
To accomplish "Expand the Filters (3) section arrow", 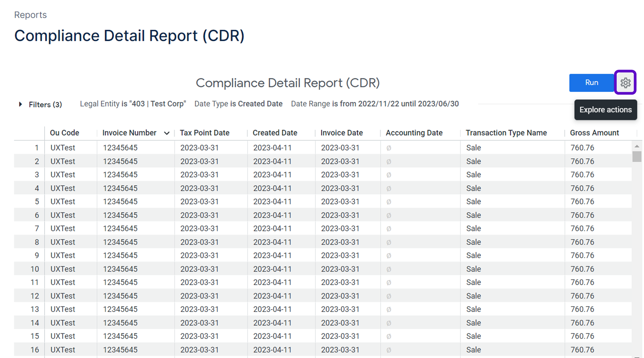I will 20,104.
